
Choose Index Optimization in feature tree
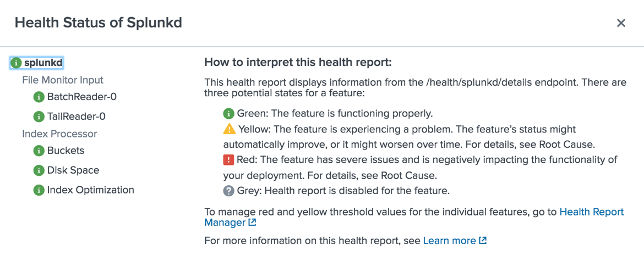coord(90,190)
